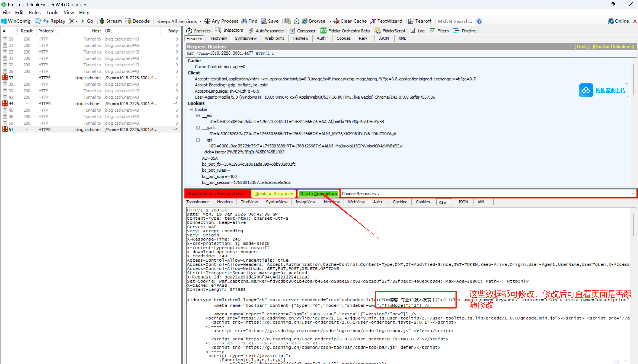Viewport: 638px width, 364px height.
Task: Click the Replay toolbar button
Action: [x=54, y=21]
